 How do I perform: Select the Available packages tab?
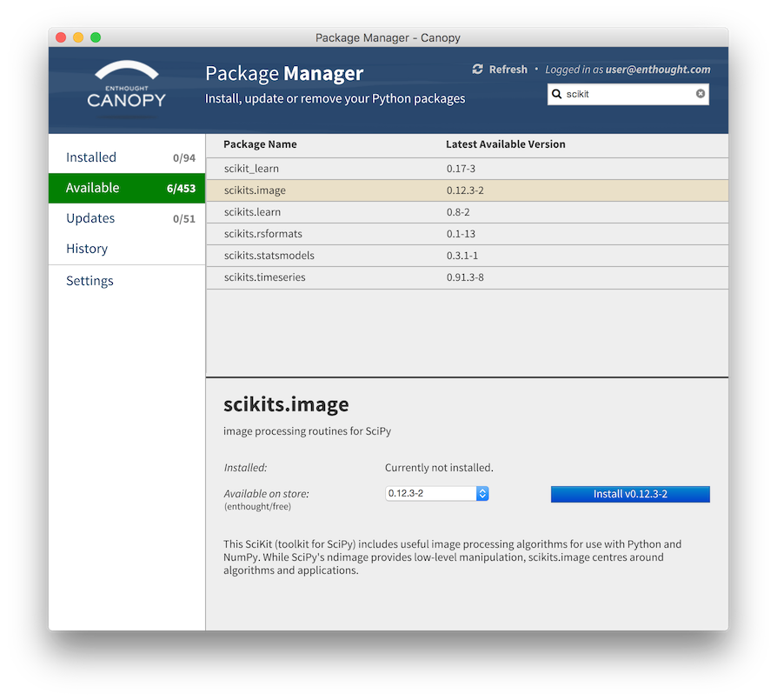point(126,188)
